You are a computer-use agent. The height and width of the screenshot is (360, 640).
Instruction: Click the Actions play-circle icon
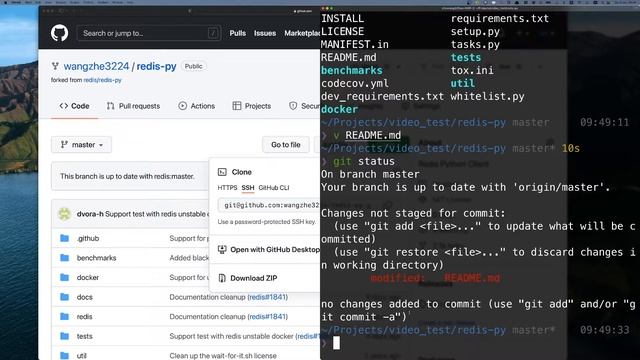coord(182,106)
